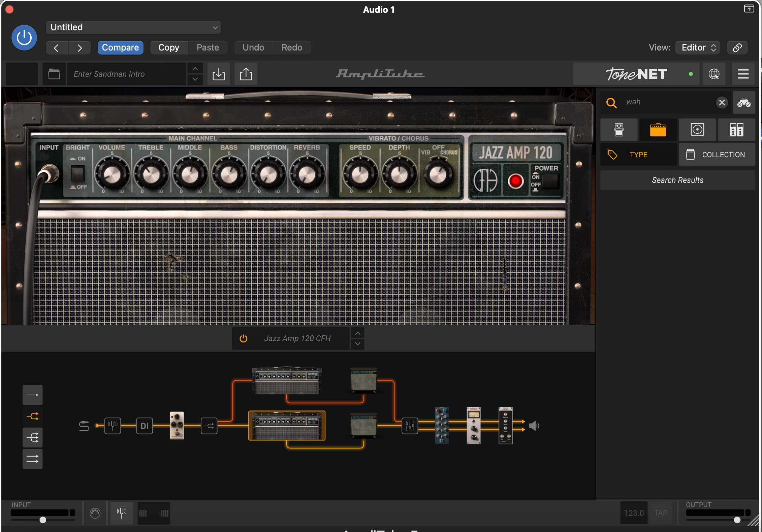This screenshot has width=762, height=532.
Task: Open the hamburger main menu
Action: [x=743, y=74]
